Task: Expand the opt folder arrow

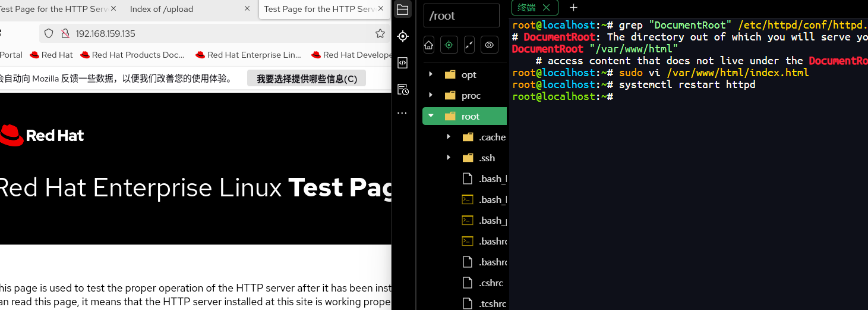Action: pos(431,75)
